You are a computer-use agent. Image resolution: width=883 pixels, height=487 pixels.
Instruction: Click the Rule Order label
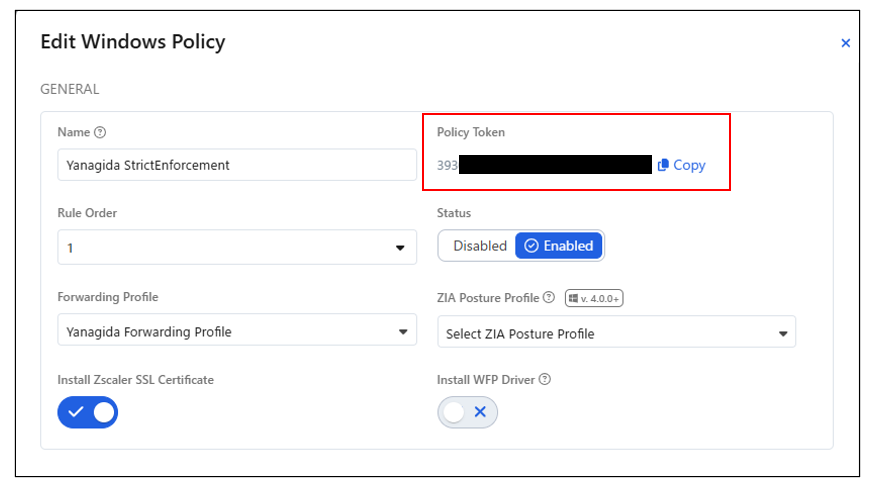87,213
